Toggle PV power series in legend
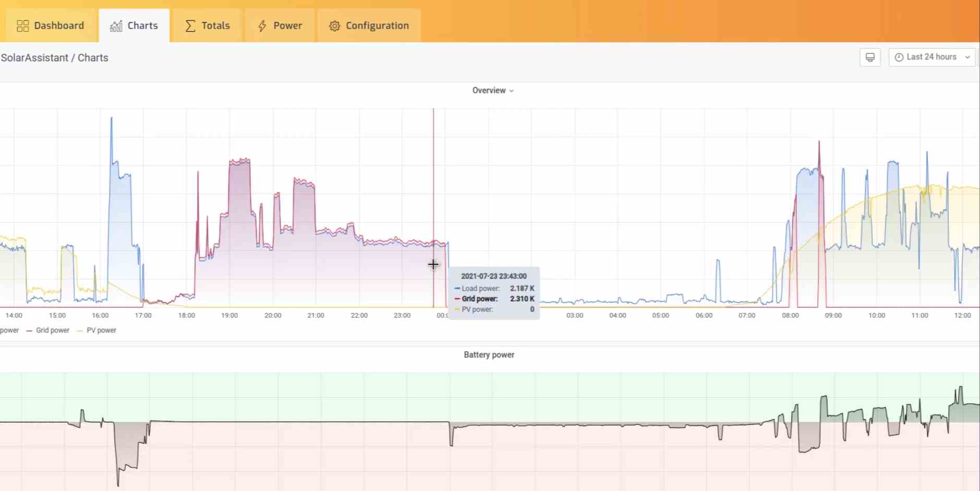 pyautogui.click(x=101, y=330)
